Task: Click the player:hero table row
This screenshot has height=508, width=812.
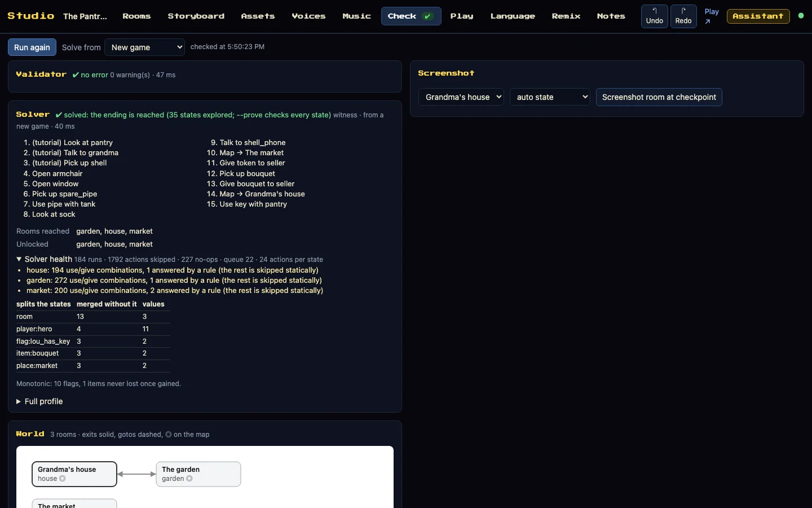Action: pyautogui.click(x=93, y=329)
